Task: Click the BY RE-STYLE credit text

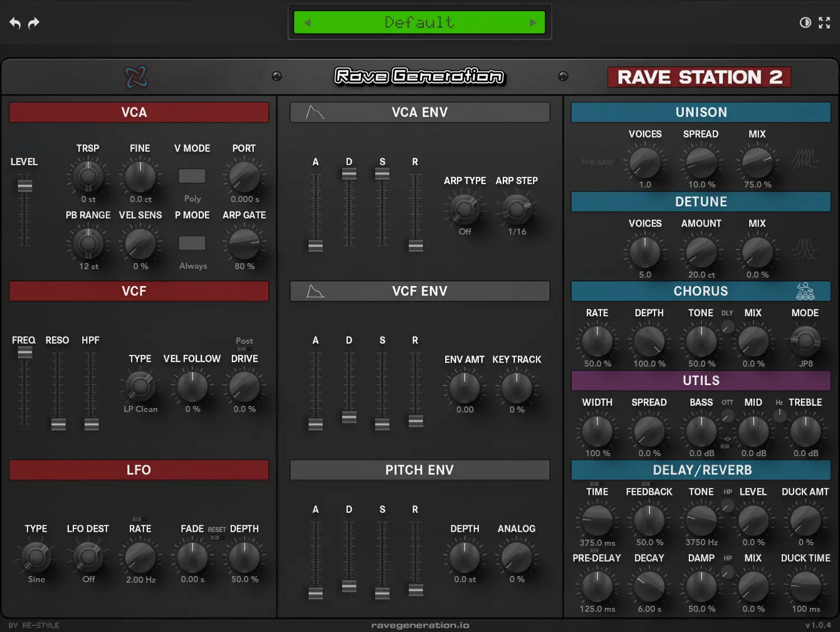Action: (34, 625)
